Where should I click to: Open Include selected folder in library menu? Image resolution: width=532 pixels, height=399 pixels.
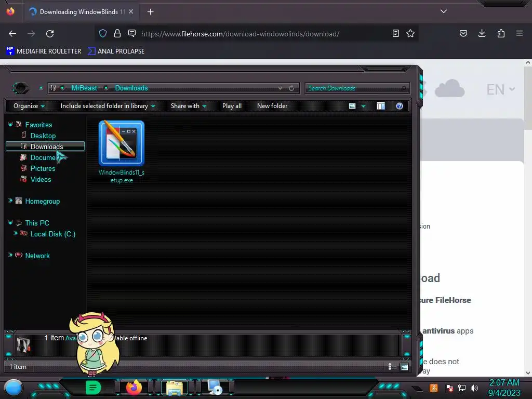coord(108,106)
